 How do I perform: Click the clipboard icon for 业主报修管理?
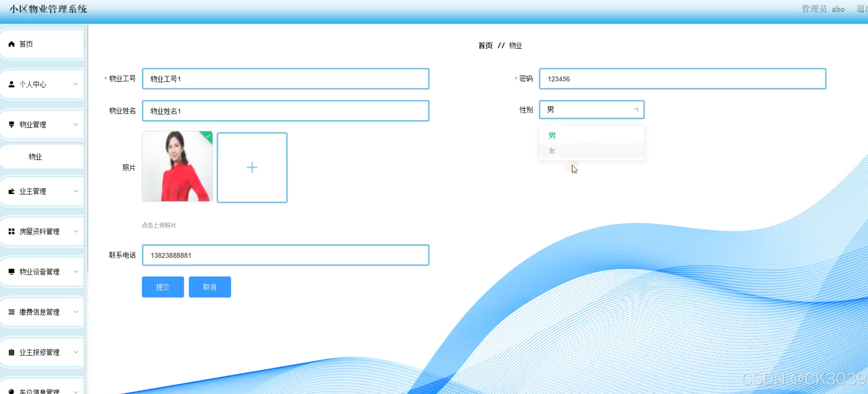coord(12,352)
